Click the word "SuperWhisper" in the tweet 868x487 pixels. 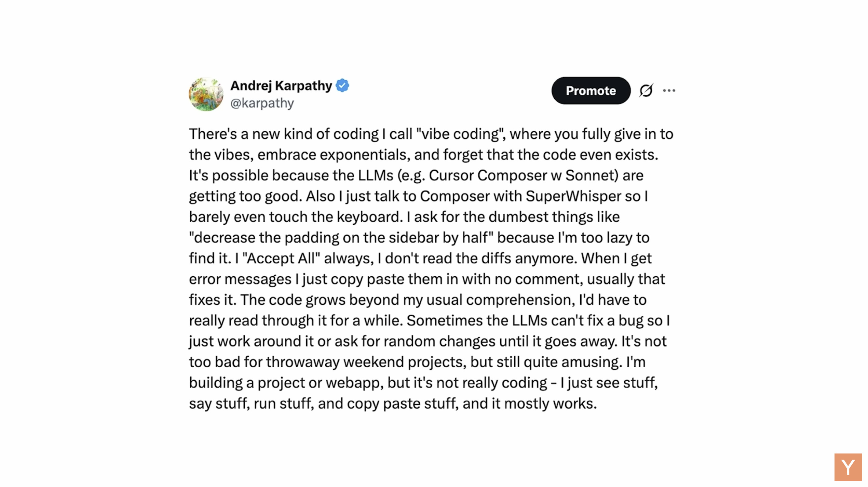(573, 196)
